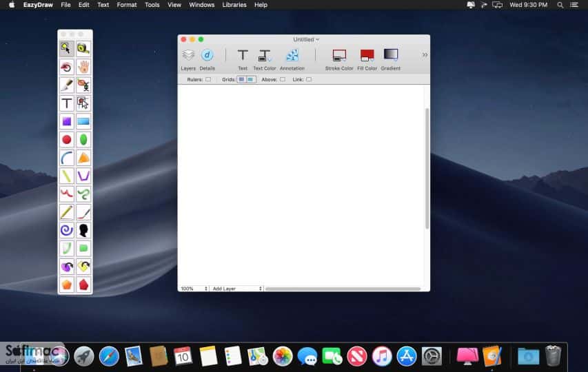The height and width of the screenshot is (372, 588).
Task: Expand the Add Layer popup
Action: click(236, 289)
